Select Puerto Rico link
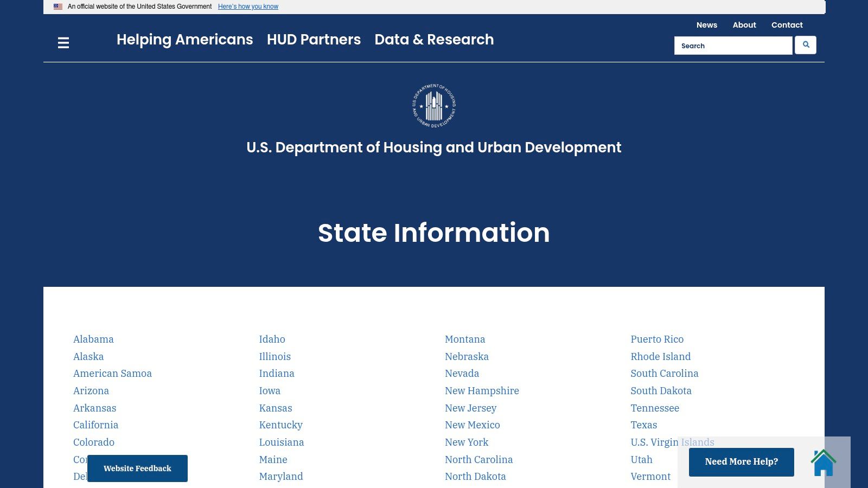This screenshot has height=488, width=868. 657,339
